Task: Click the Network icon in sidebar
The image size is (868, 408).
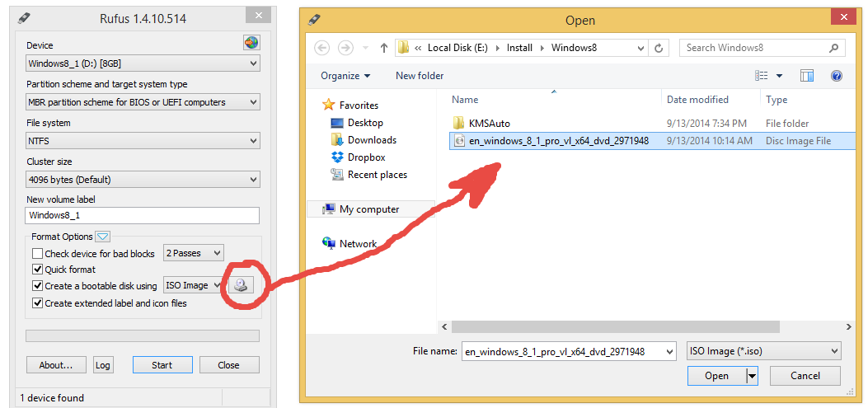Action: [x=329, y=243]
